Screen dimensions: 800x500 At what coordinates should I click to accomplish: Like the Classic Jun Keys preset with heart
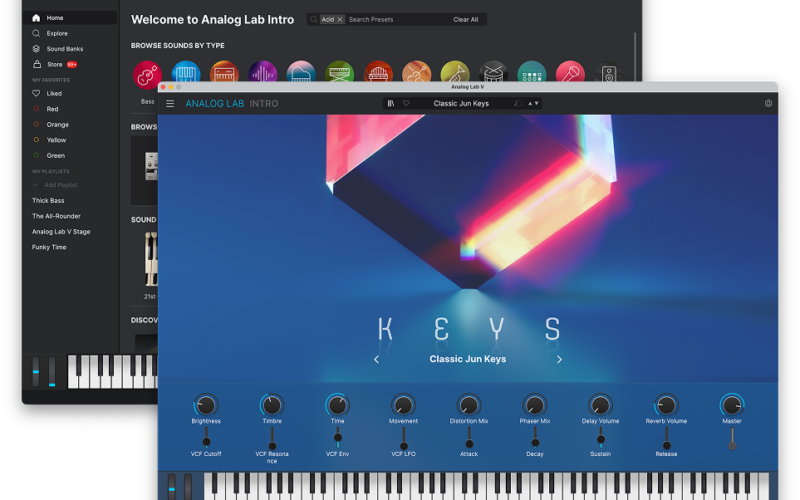(406, 103)
